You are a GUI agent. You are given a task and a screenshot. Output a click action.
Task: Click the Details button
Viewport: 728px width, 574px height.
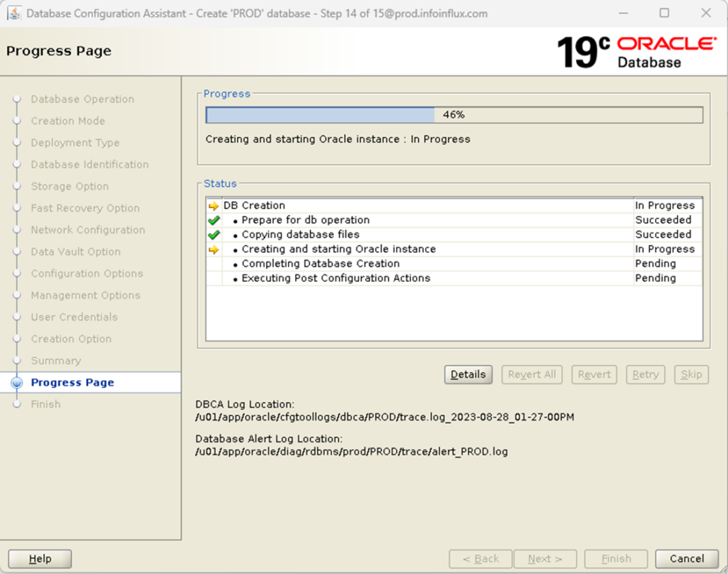(x=468, y=374)
